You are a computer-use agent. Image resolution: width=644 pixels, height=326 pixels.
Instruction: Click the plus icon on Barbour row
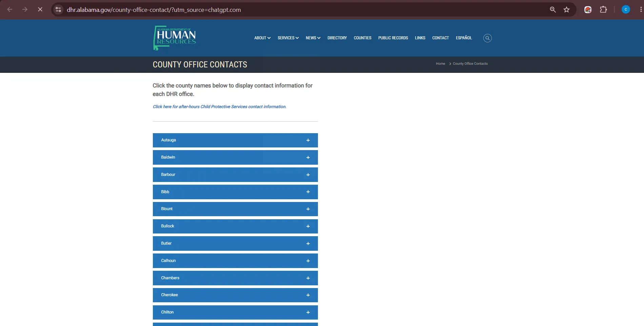(x=308, y=175)
